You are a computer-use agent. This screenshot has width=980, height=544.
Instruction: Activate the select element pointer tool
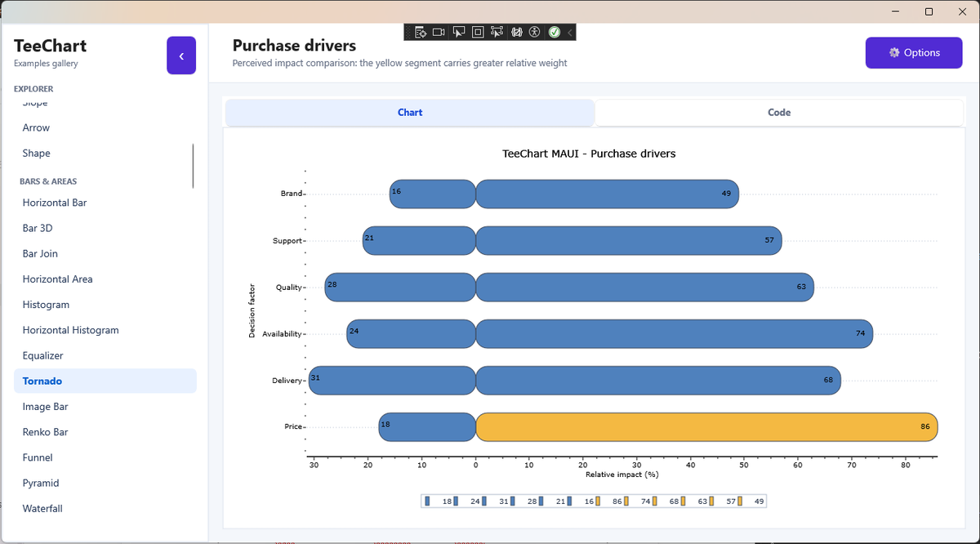[x=458, y=32]
